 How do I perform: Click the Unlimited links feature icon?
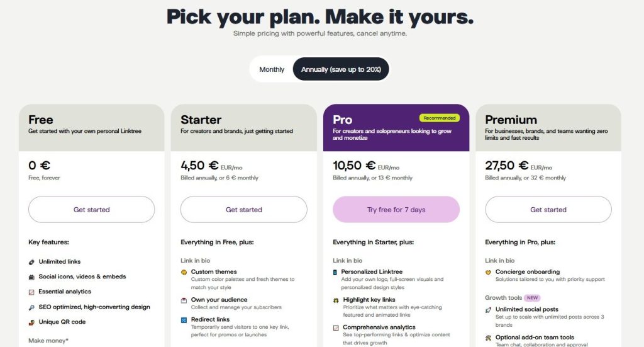tap(31, 261)
